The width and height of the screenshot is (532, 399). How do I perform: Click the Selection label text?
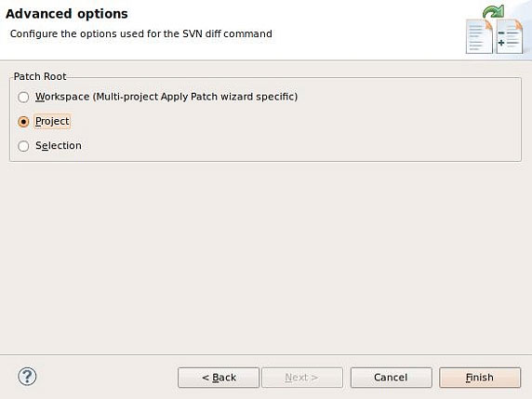(x=59, y=145)
